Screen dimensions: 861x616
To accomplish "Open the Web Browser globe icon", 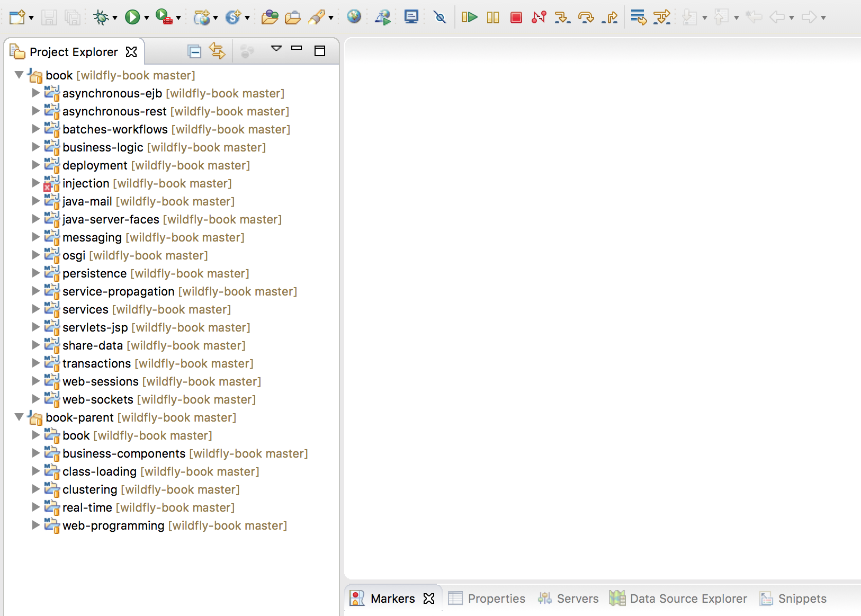I will (x=354, y=17).
